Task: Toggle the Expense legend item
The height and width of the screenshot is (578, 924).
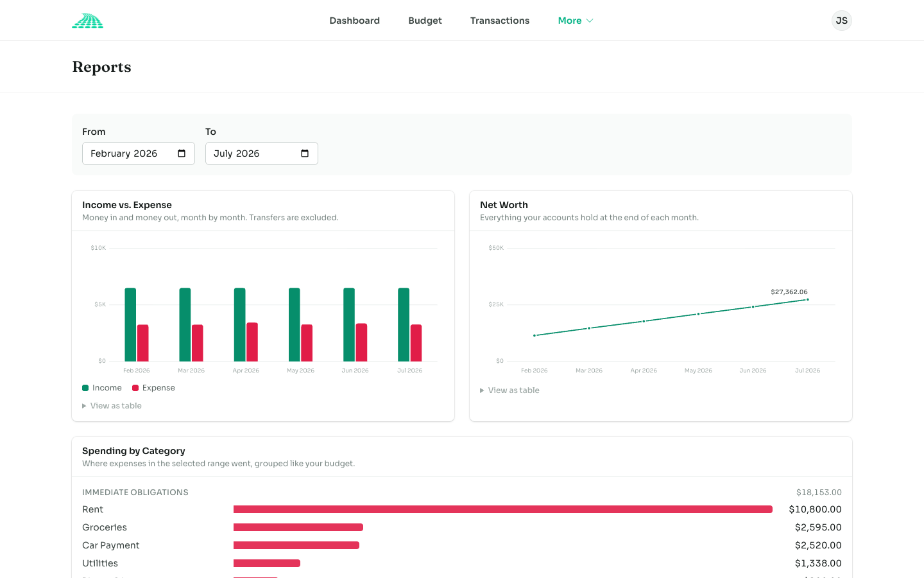Action: click(153, 388)
